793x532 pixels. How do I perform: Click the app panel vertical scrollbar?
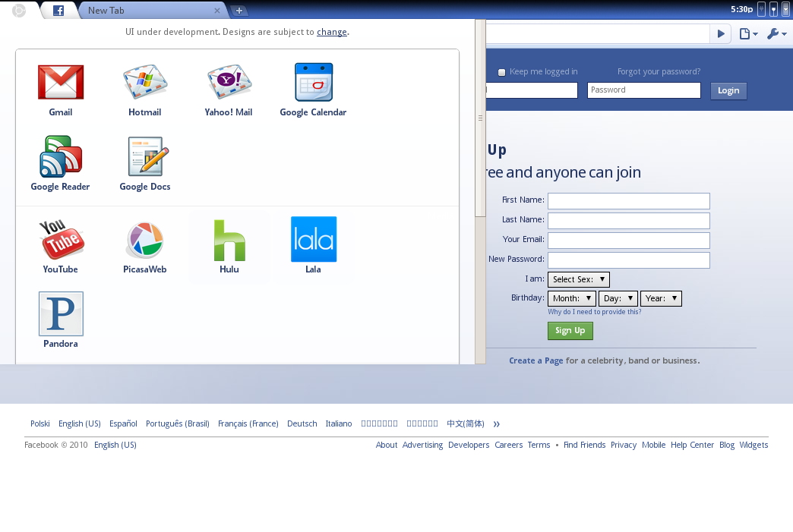(480, 118)
